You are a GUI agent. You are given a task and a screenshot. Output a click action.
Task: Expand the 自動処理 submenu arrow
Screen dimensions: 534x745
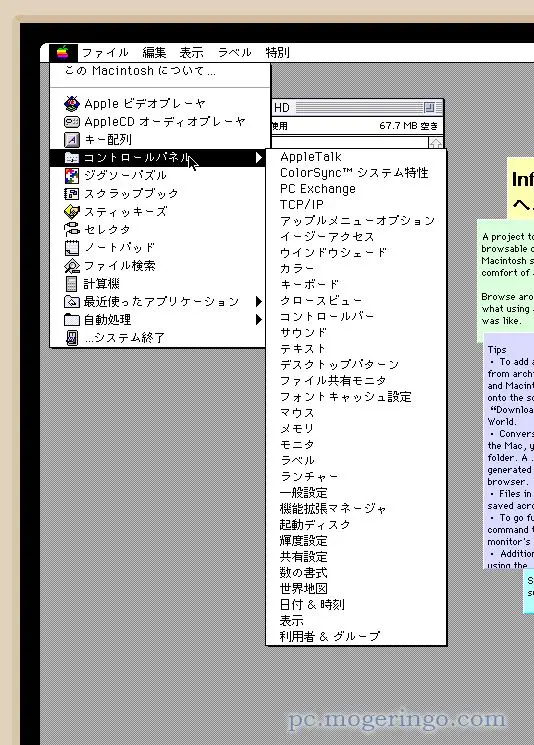point(258,319)
